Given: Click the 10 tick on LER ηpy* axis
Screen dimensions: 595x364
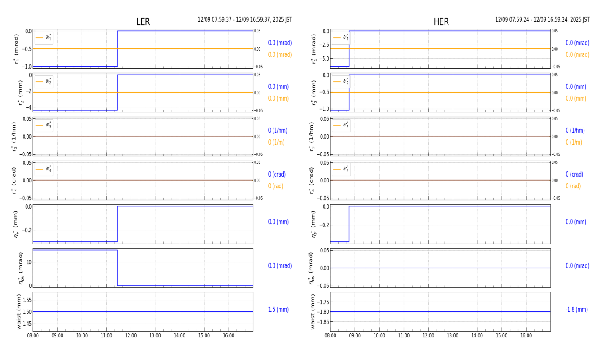Looking at the screenshot, I should coord(29,262).
